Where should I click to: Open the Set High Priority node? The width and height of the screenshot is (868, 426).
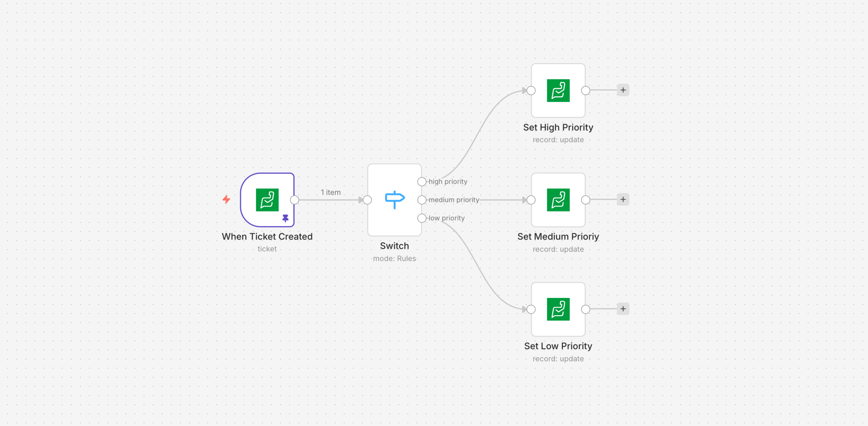pyautogui.click(x=558, y=90)
